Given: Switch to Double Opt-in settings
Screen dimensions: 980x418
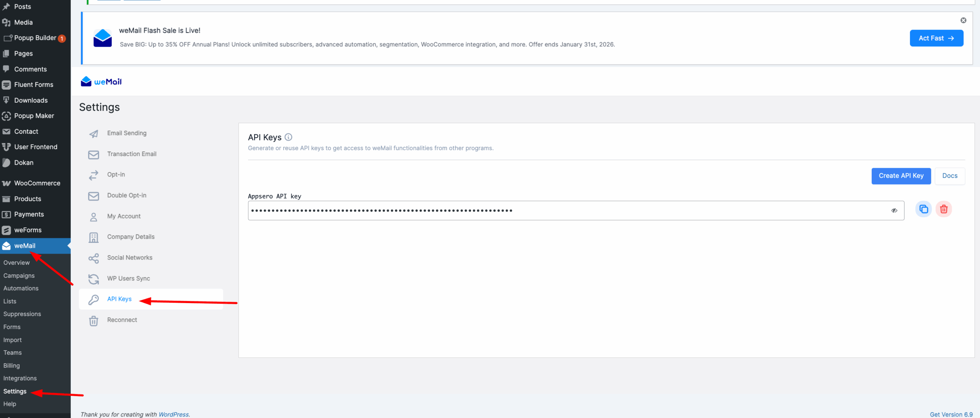Looking at the screenshot, I should pyautogui.click(x=127, y=195).
